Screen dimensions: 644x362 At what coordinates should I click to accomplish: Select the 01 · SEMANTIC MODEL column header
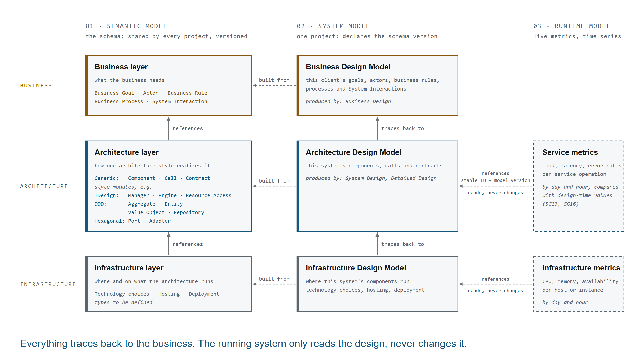coord(126,26)
